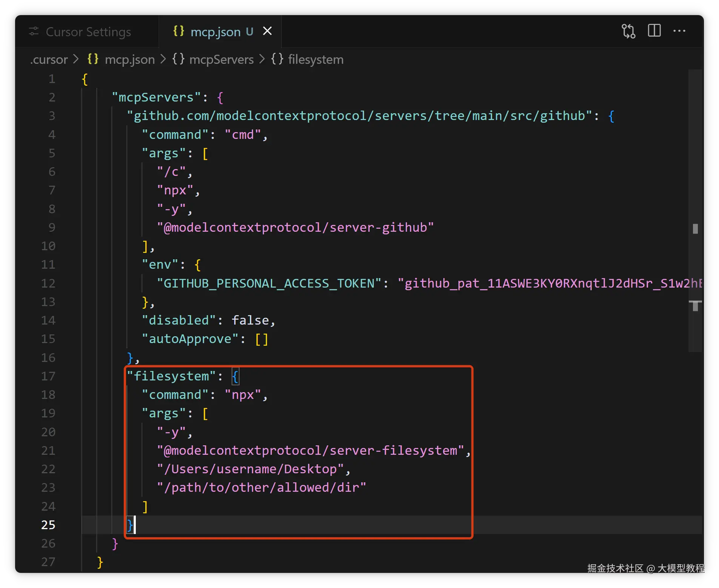Open the filesystem breadcrumb dropdown
This screenshot has width=719, height=588.
[x=316, y=60]
